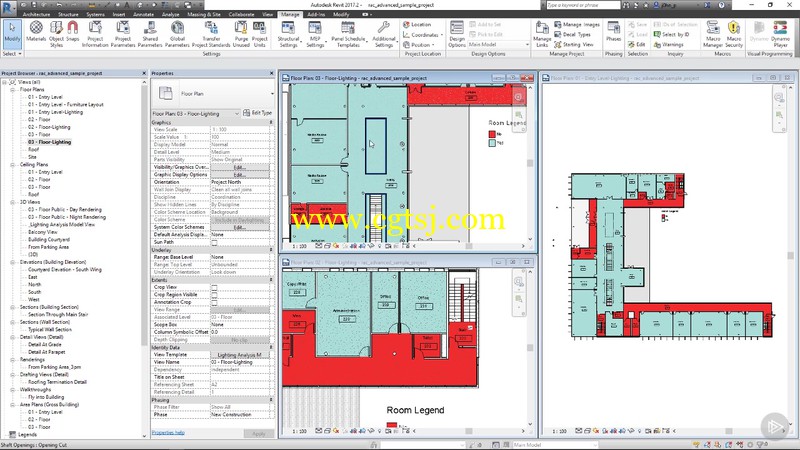Open Decal Types
Viewport: 800px width, 450px height.
[572, 35]
